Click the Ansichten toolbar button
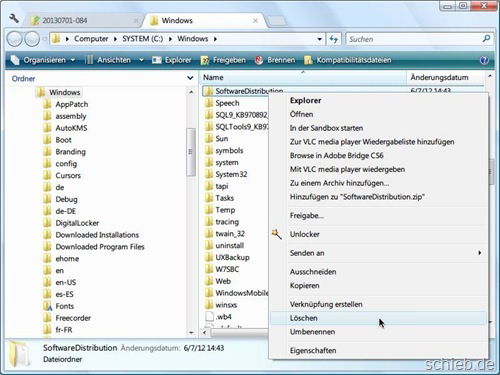 [x=108, y=60]
